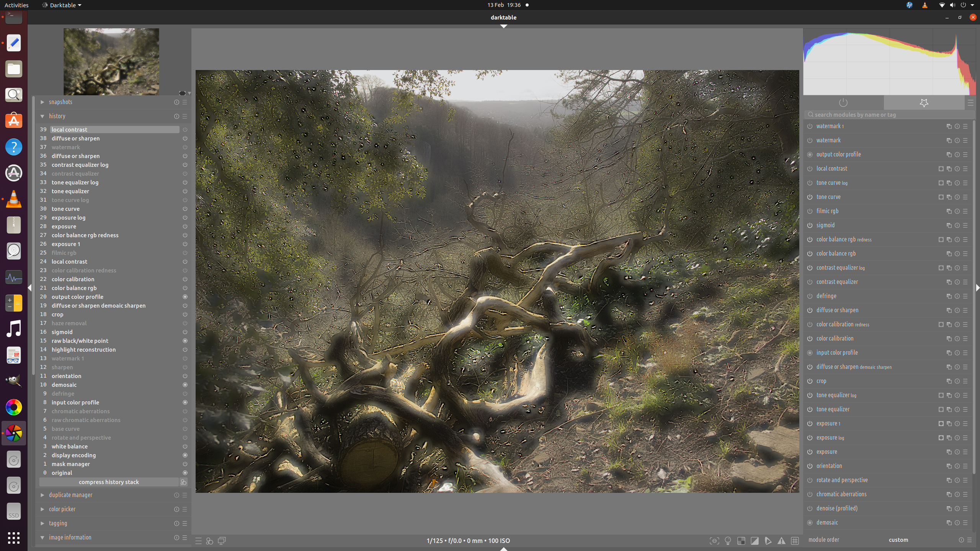The height and width of the screenshot is (551, 980).
Task: Click the color assessment lightbulb icon
Action: point(728,541)
